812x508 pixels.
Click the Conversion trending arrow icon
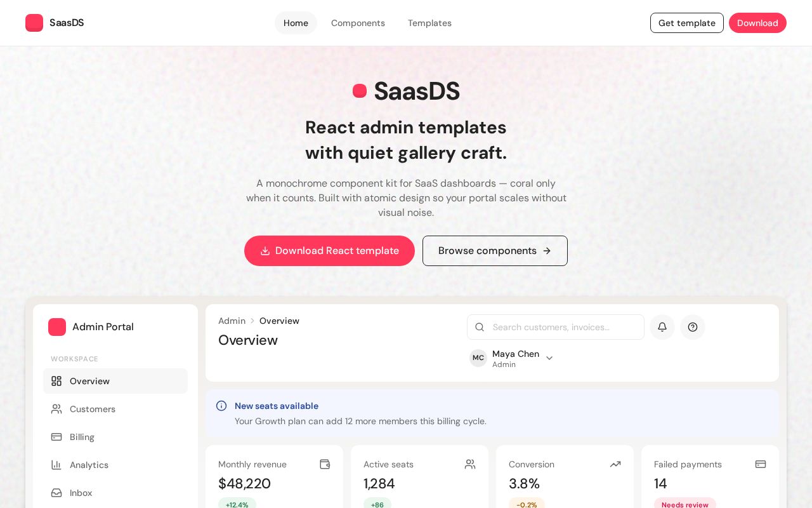pos(615,464)
